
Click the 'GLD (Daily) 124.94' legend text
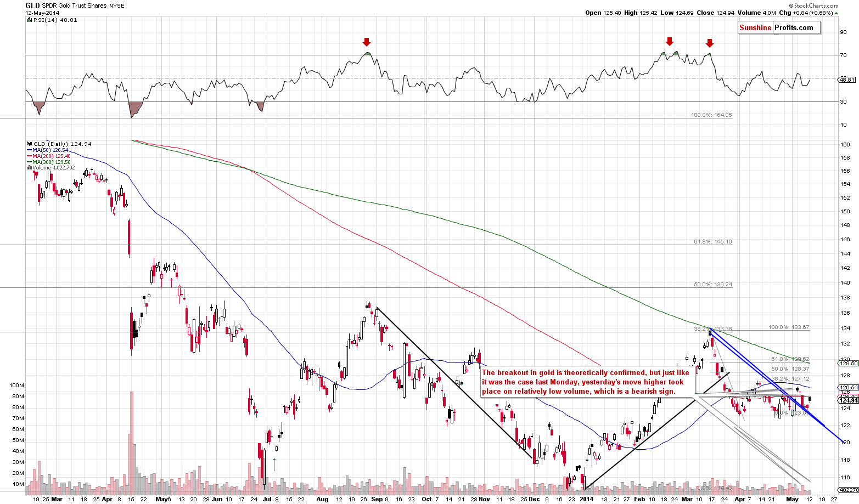(63, 144)
